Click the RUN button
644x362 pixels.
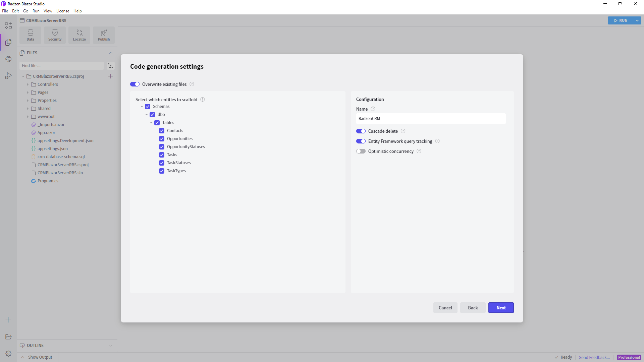point(621,20)
